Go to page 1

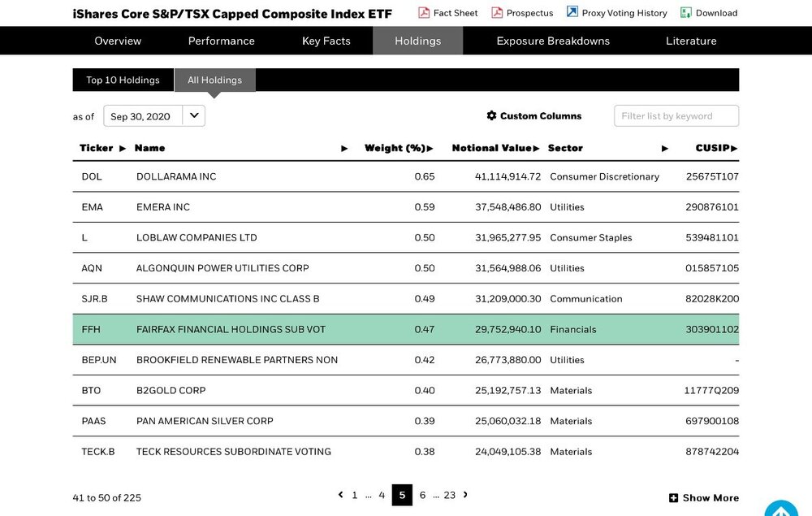pyautogui.click(x=355, y=495)
